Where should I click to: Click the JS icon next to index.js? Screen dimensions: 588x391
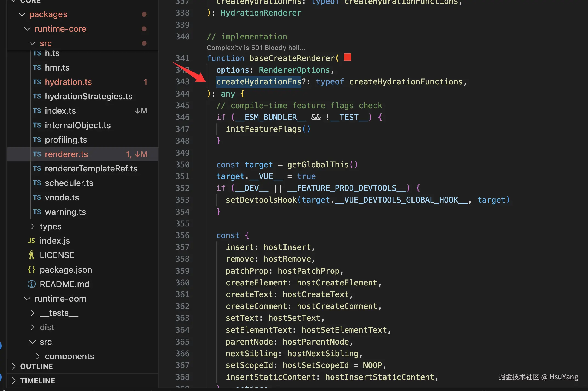[x=32, y=241]
